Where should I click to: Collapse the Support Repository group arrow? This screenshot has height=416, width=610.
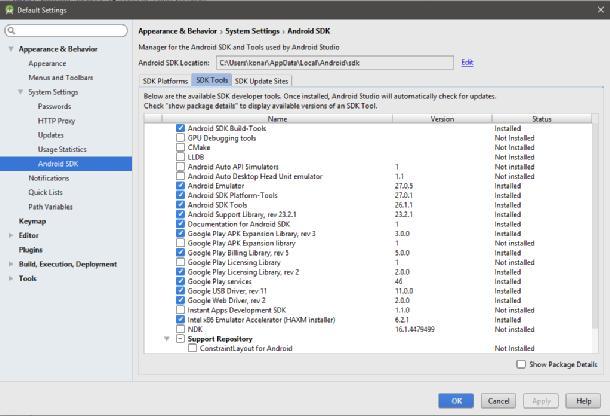(167, 339)
